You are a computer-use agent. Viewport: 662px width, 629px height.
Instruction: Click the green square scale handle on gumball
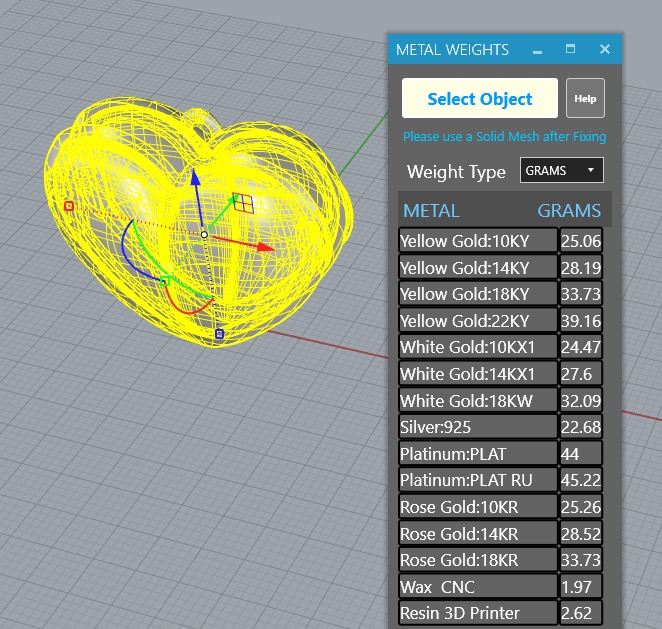click(x=165, y=281)
